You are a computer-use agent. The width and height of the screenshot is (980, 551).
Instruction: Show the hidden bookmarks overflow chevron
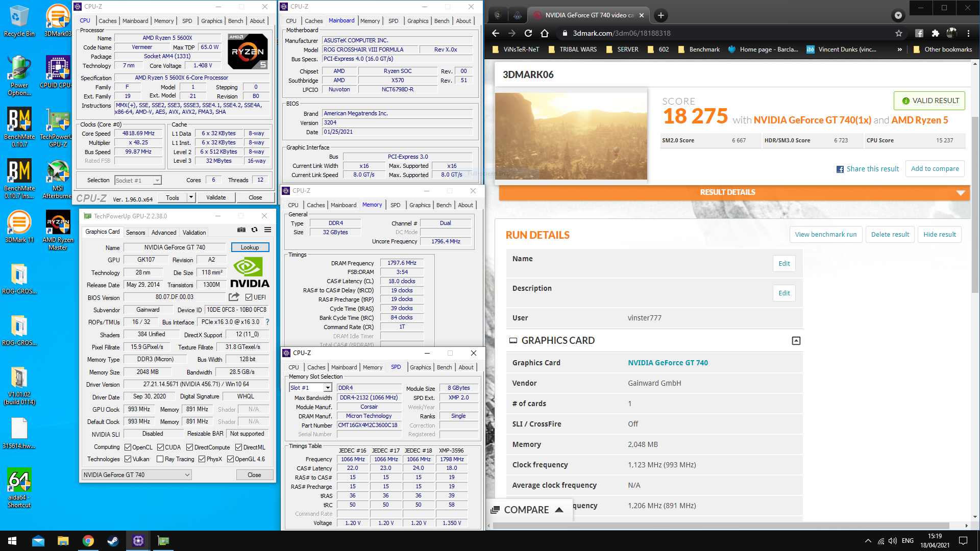click(899, 49)
